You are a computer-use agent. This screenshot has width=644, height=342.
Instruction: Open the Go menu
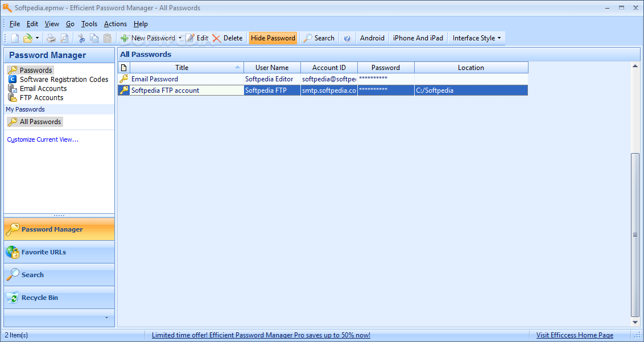(x=70, y=24)
